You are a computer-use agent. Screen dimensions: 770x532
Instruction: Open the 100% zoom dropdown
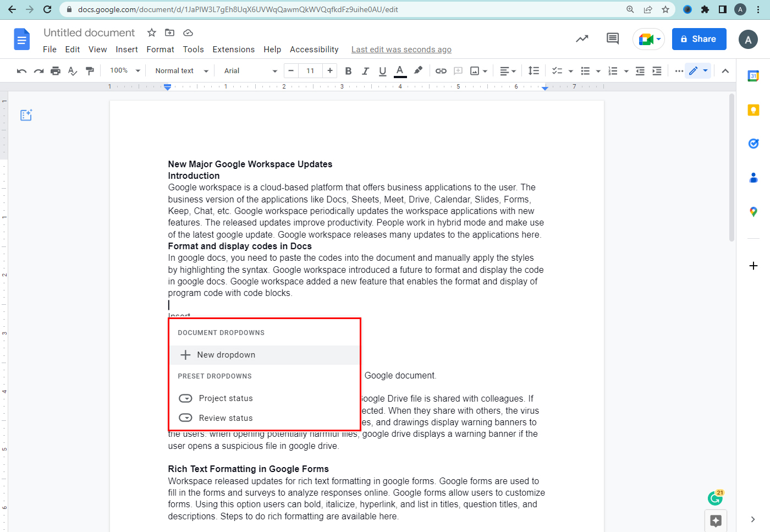(x=125, y=71)
